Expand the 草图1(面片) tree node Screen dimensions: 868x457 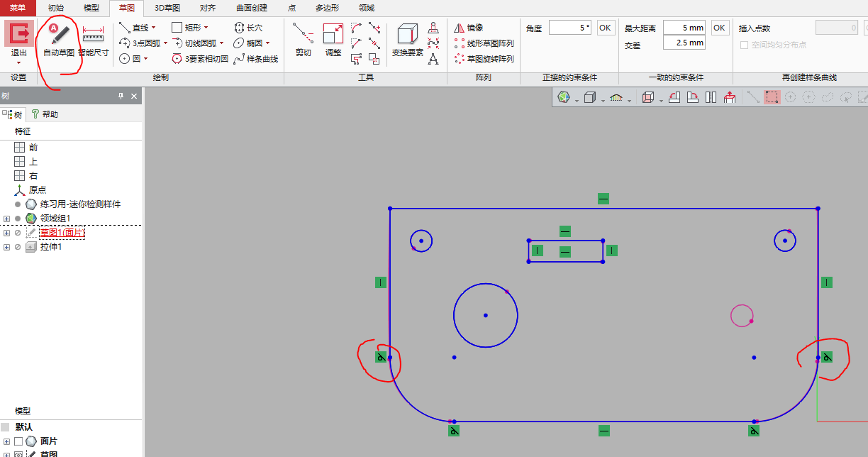point(6,233)
